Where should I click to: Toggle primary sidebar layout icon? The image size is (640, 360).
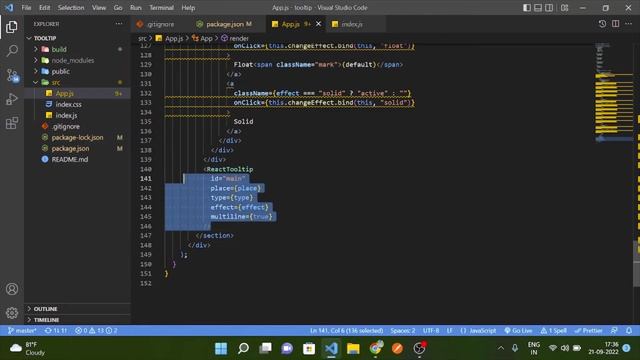click(527, 7)
